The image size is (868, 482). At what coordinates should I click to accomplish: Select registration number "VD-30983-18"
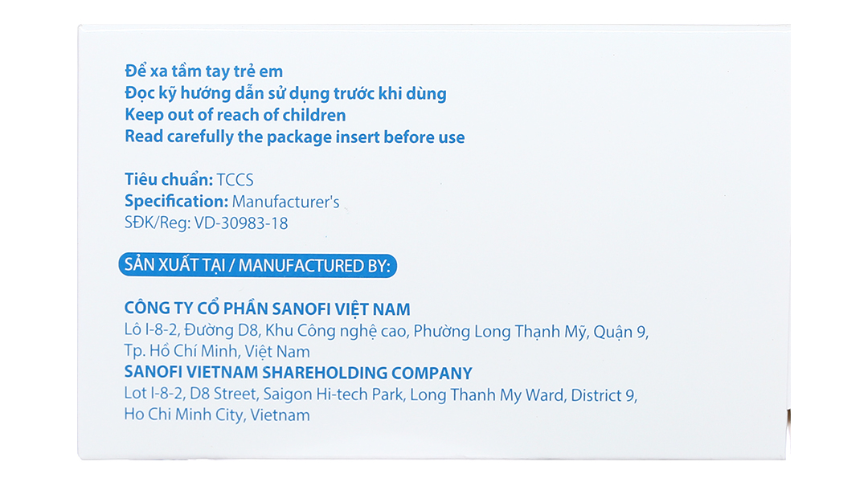tap(241, 223)
